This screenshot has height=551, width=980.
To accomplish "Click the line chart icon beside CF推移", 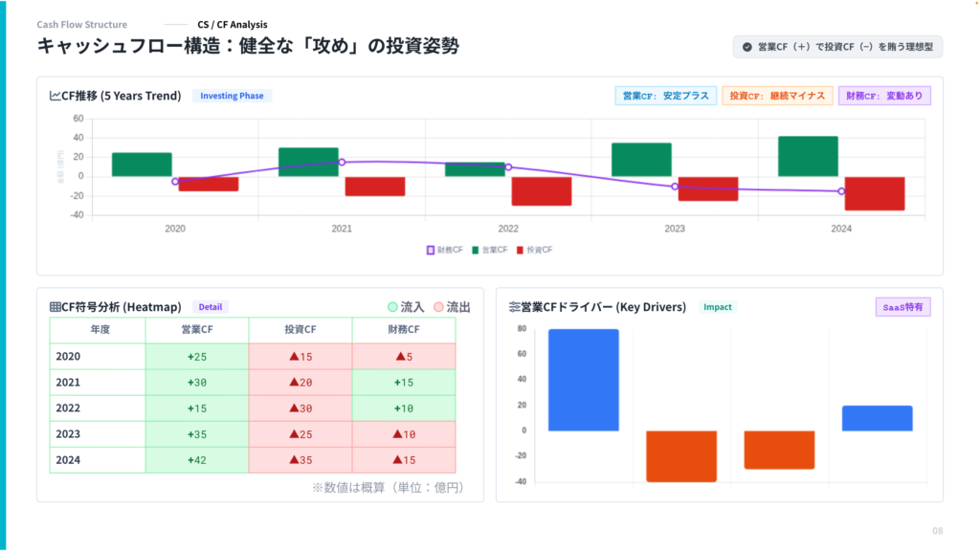I will click(55, 96).
